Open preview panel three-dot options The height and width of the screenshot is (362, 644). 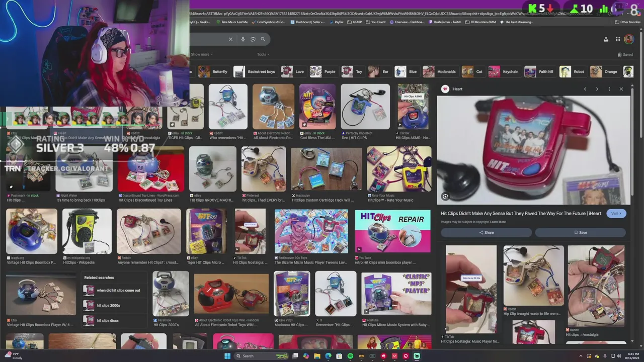[609, 89]
